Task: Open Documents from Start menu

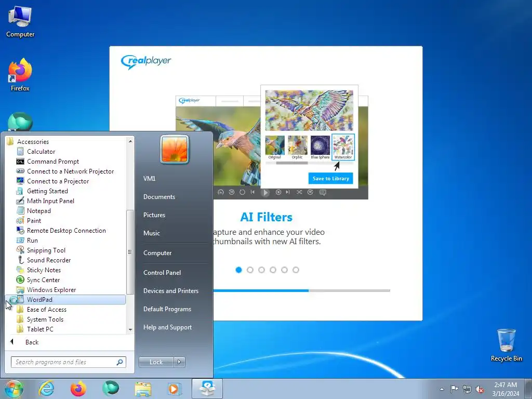Action: (x=159, y=197)
